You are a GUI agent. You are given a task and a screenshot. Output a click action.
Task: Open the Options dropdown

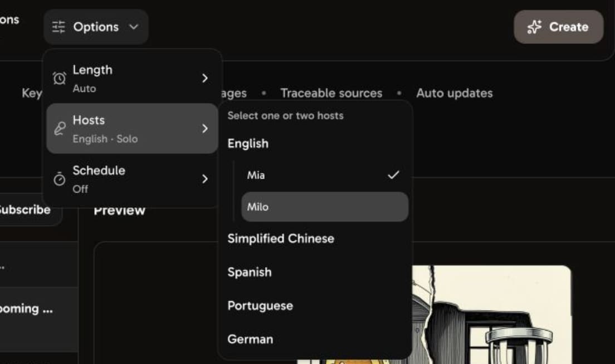96,27
